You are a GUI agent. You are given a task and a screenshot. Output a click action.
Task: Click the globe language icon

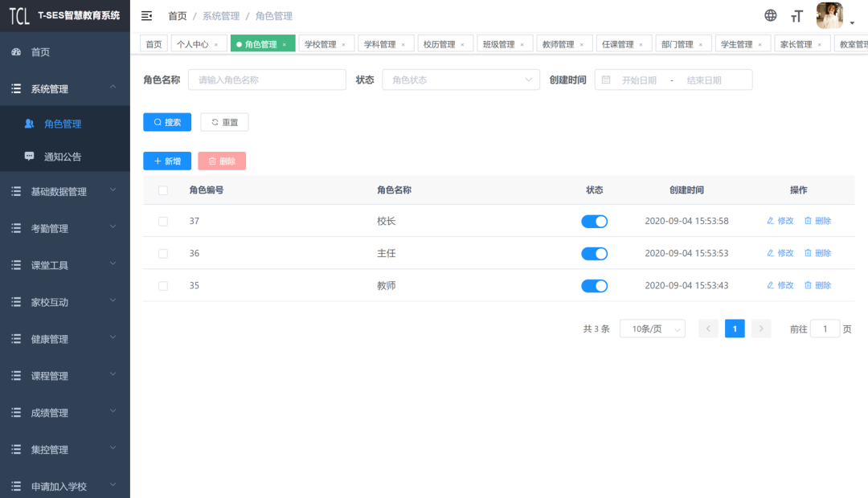[770, 15]
